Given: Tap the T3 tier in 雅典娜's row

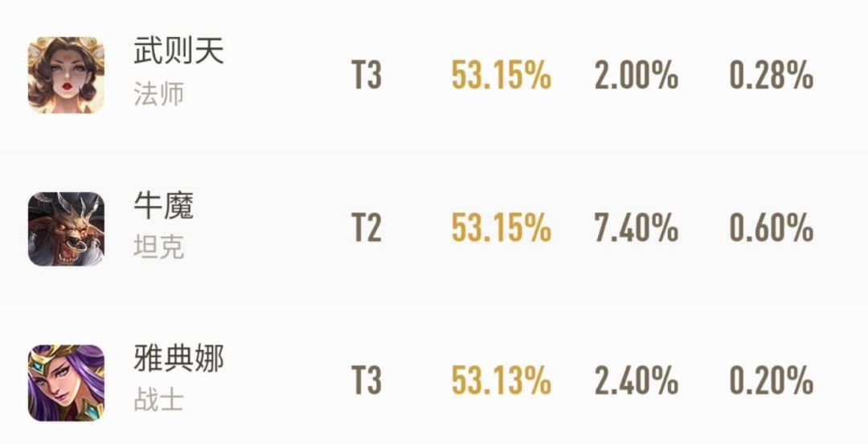Looking at the screenshot, I should coord(366,381).
